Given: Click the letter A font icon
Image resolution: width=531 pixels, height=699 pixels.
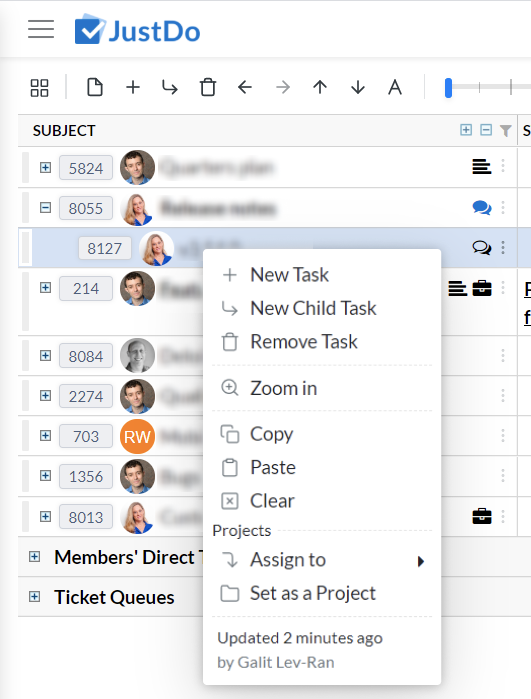Looking at the screenshot, I should pos(395,87).
